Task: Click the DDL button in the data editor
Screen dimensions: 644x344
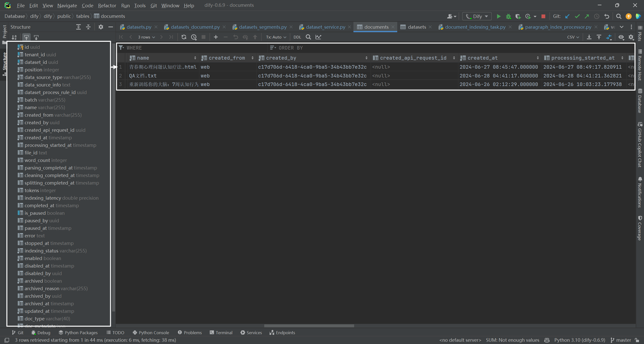Action: [x=297, y=37]
